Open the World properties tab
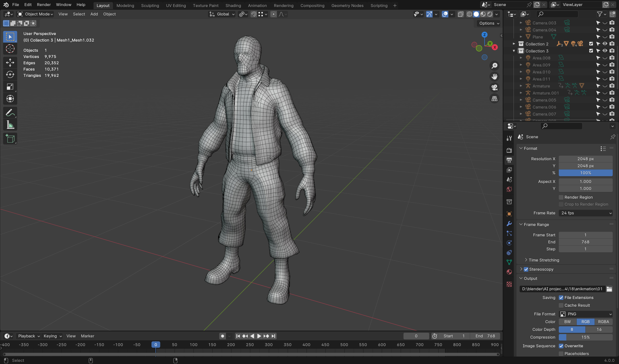 pos(509,189)
